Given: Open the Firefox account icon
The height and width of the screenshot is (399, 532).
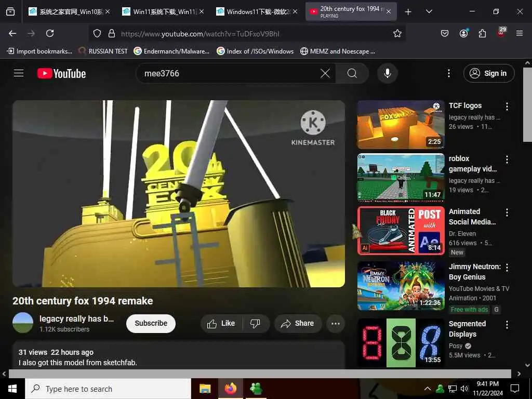Looking at the screenshot, I should [x=463, y=33].
